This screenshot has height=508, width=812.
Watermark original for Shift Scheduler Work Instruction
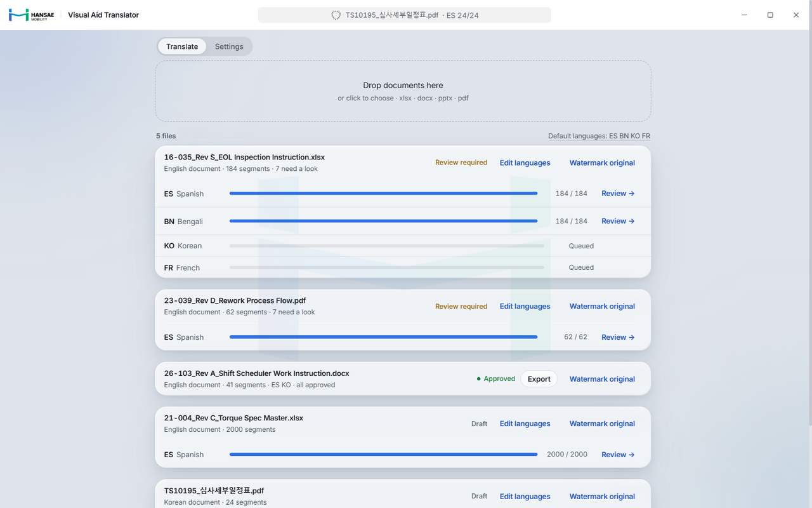(x=602, y=379)
